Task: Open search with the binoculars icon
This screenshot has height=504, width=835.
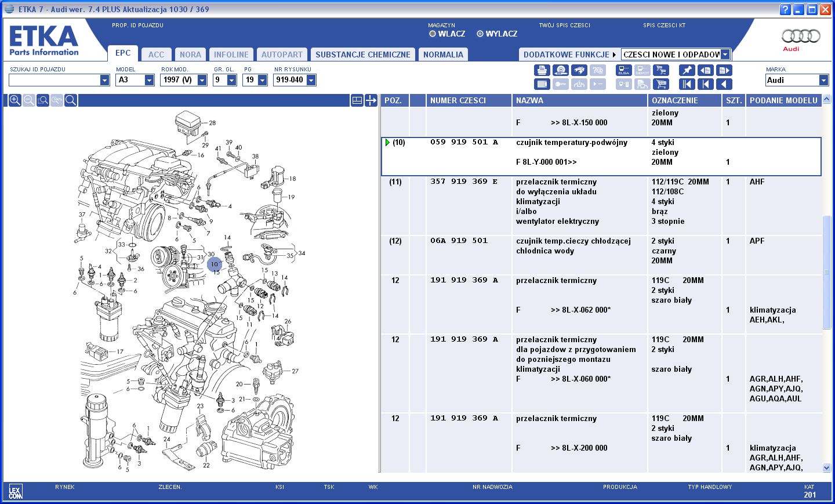Action: (x=579, y=70)
